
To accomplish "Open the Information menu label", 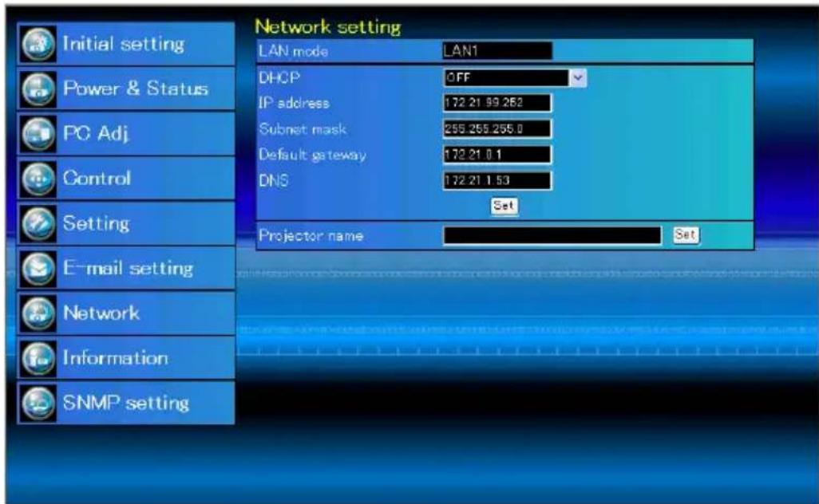I will pyautogui.click(x=116, y=358).
